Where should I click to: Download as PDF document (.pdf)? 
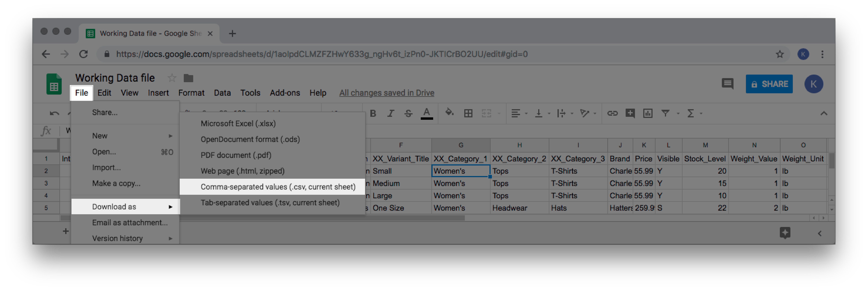click(x=272, y=155)
